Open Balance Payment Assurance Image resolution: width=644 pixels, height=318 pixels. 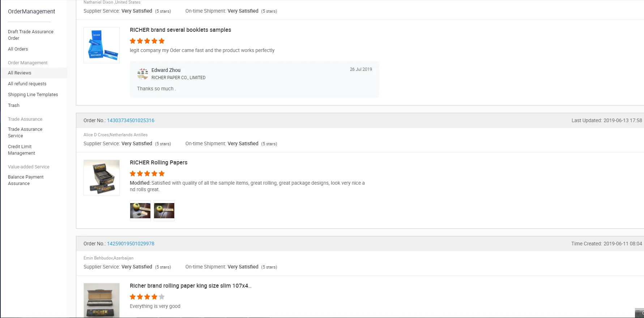pos(26,180)
